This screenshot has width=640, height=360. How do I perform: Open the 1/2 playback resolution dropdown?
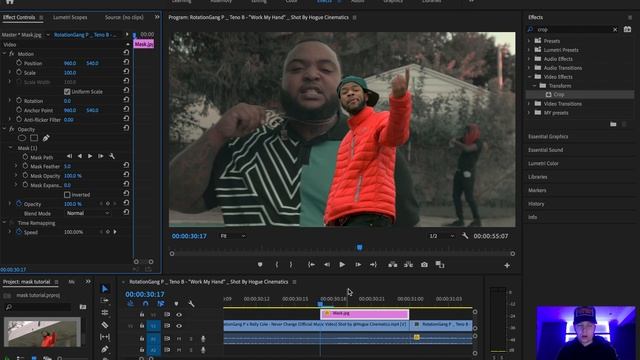coord(441,236)
